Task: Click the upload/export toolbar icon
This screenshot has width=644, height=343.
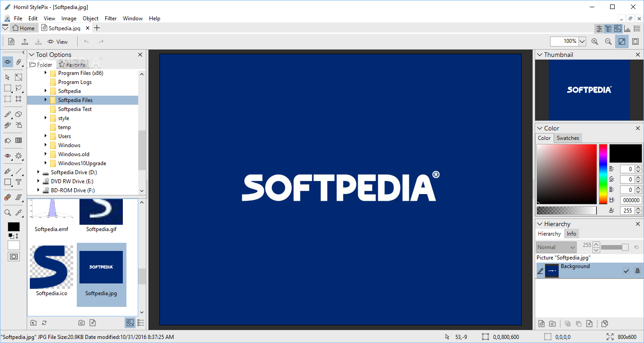Action: 25,42
